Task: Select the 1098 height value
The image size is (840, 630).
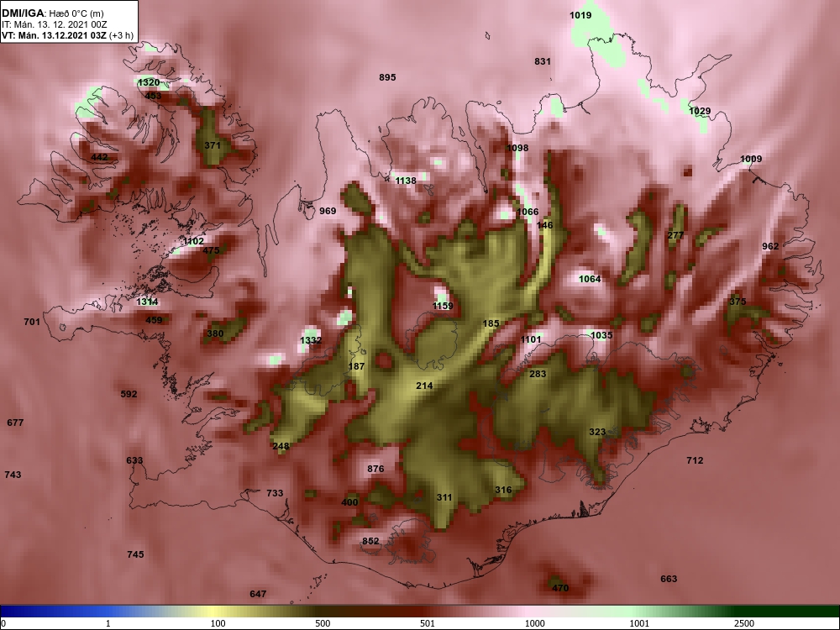Action: (517, 148)
